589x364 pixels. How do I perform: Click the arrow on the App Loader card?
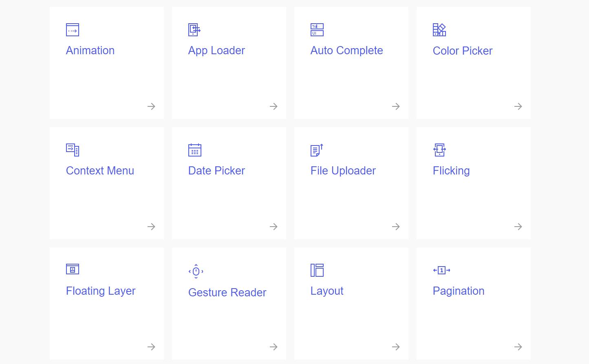click(x=274, y=106)
